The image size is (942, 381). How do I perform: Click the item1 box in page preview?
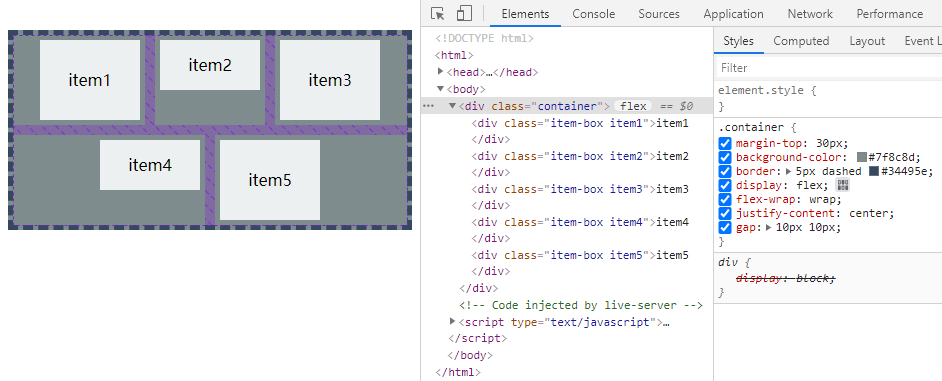click(x=90, y=80)
